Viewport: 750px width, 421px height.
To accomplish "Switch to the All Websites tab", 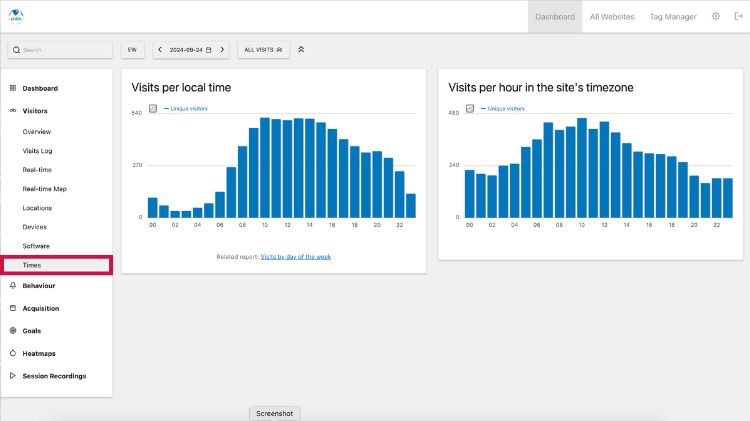I will click(x=611, y=17).
